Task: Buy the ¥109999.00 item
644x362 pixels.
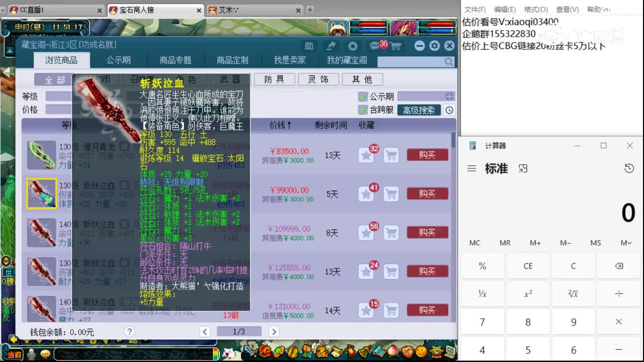Action: click(x=427, y=232)
